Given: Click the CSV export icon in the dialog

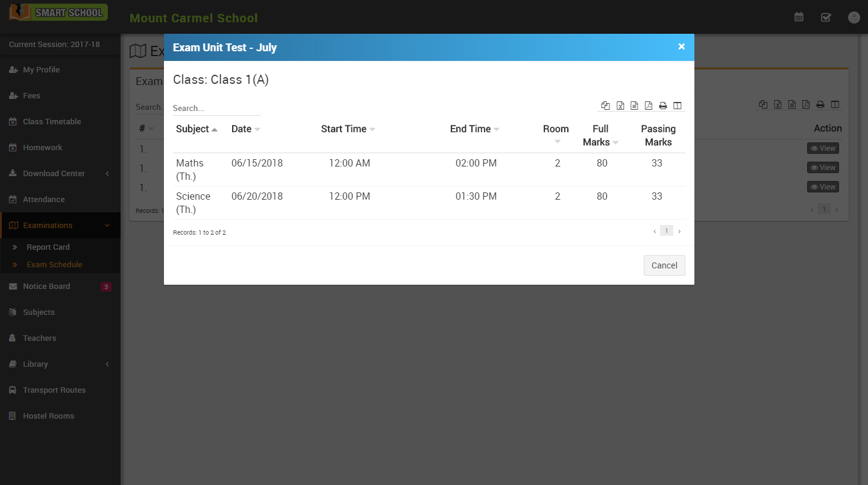Looking at the screenshot, I should 634,106.
